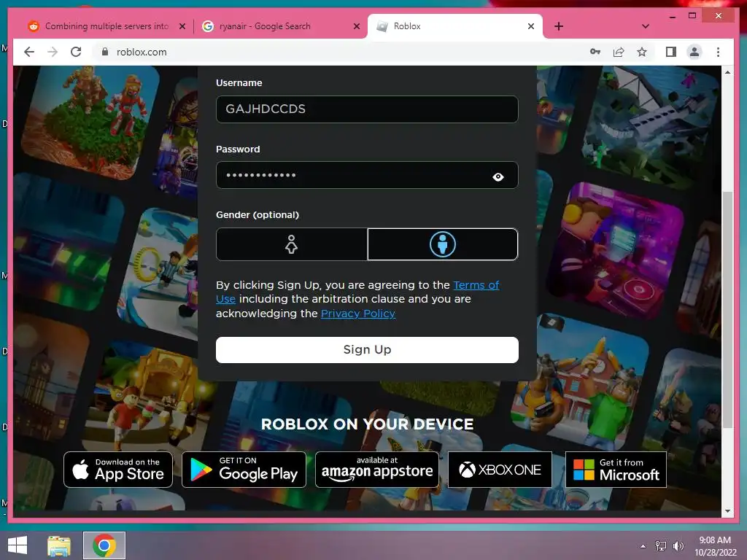Viewport: 747px width, 560px height.
Task: Open the Get it on Google Play badge
Action: pyautogui.click(x=244, y=470)
